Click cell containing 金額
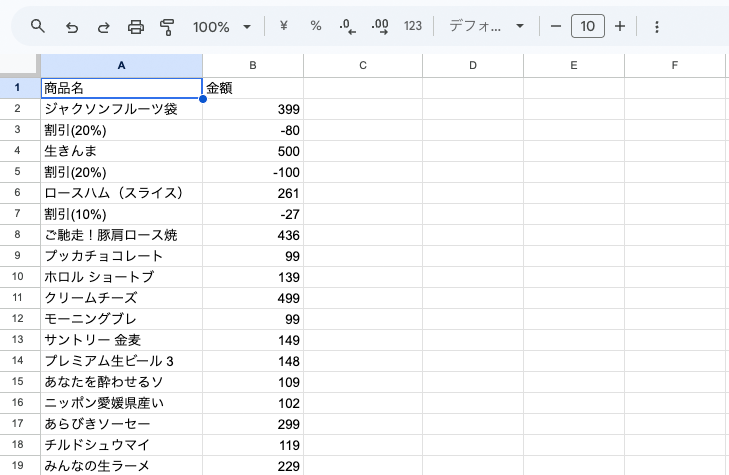Viewport: 729px width, 475px height. (253, 88)
